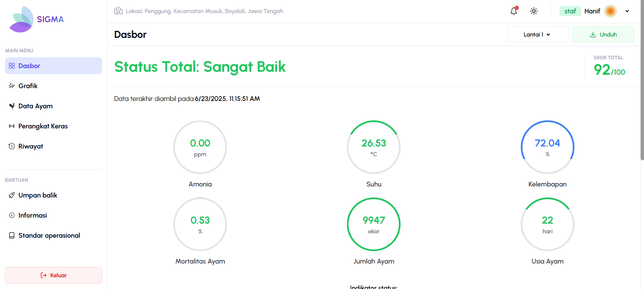This screenshot has width=644, height=289.
Task: Click the page vertical scrollbar
Action: click(642, 80)
